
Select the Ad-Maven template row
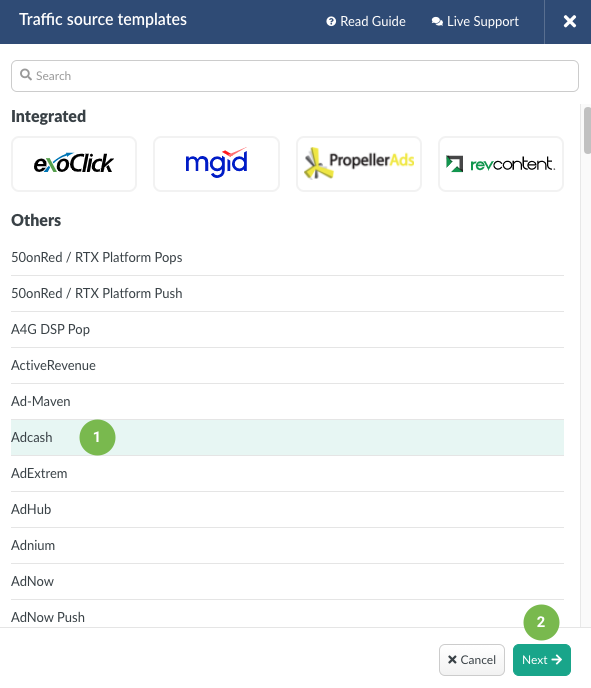pyautogui.click(x=287, y=401)
